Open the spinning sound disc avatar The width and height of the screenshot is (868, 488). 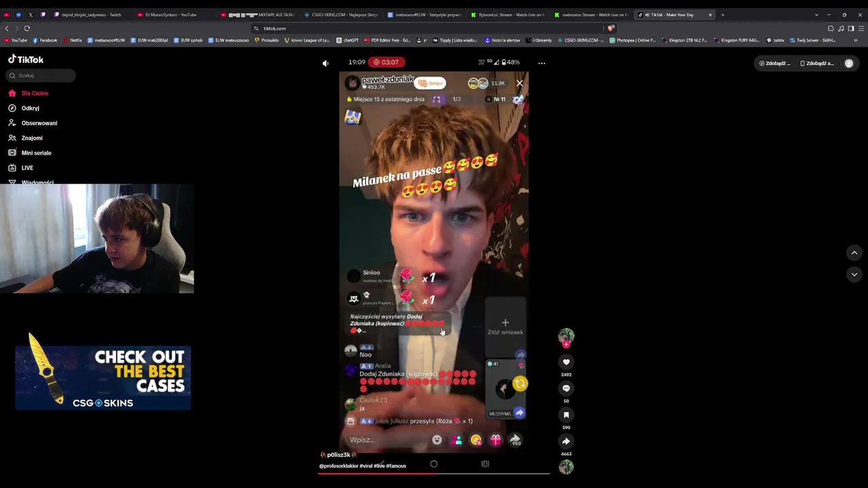click(x=566, y=467)
